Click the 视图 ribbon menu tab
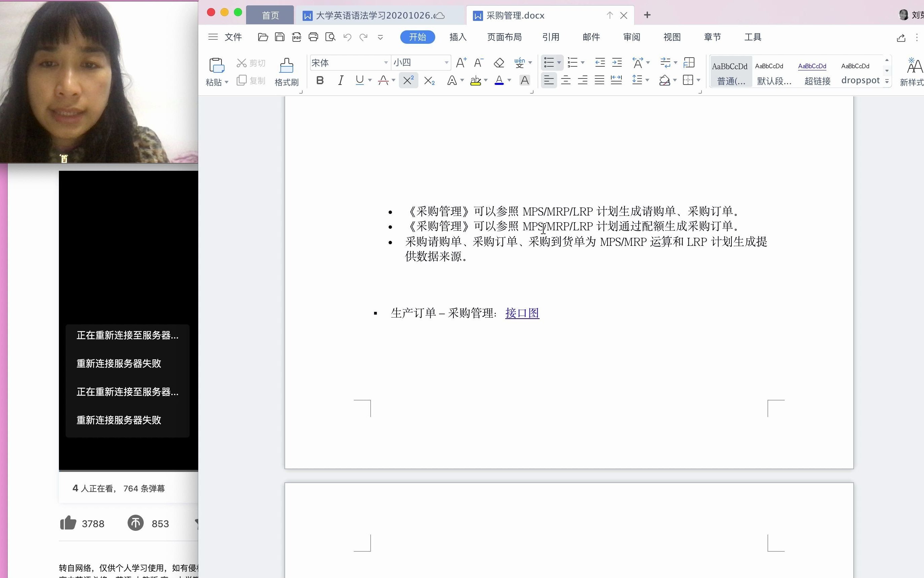 (672, 37)
